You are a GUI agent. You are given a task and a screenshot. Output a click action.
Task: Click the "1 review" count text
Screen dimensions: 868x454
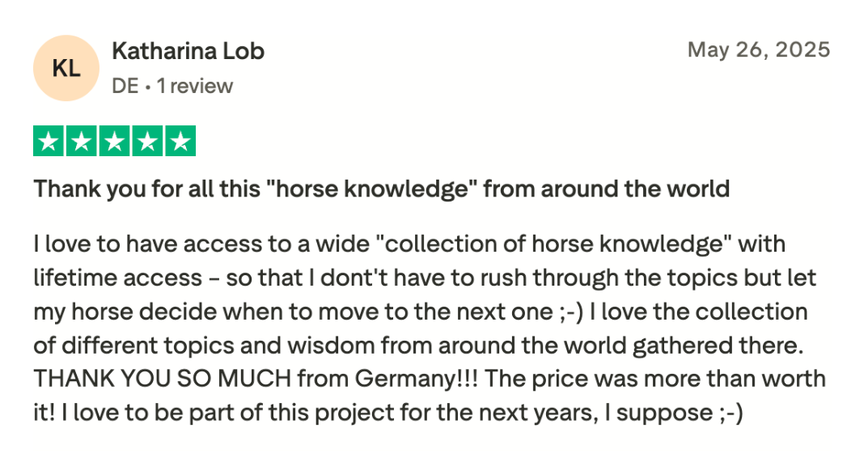coord(194,86)
